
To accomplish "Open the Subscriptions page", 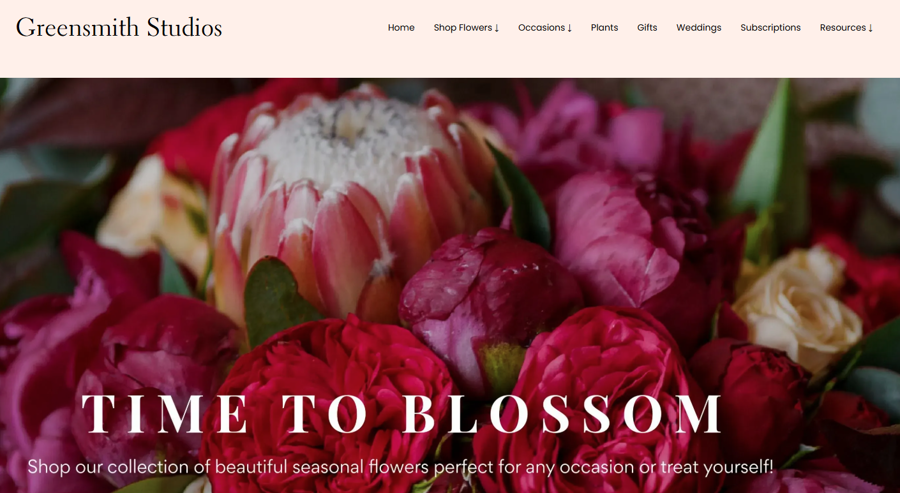I will click(x=770, y=28).
